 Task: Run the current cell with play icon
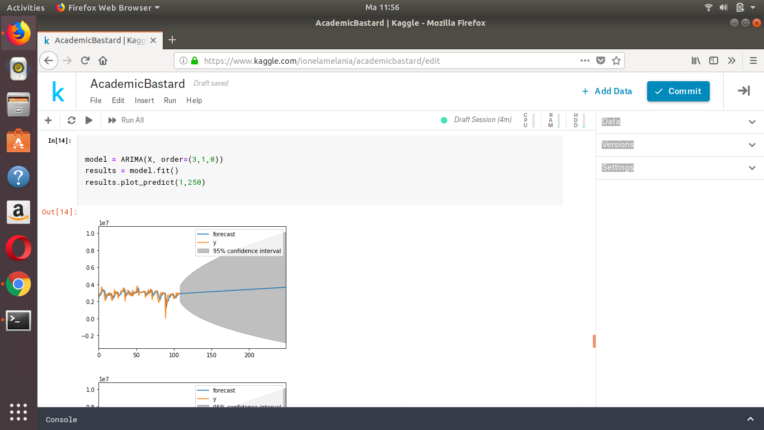click(x=89, y=120)
